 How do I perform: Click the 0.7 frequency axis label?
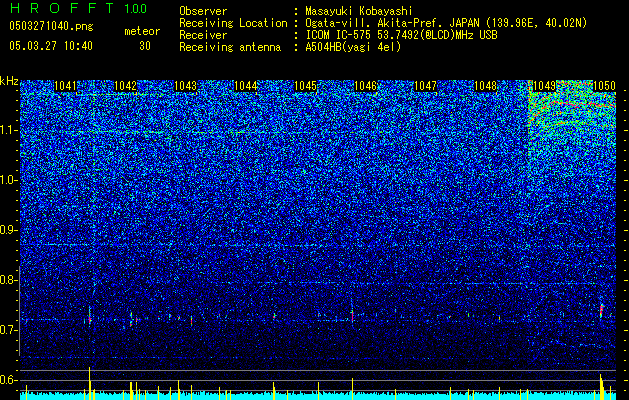point(8,330)
